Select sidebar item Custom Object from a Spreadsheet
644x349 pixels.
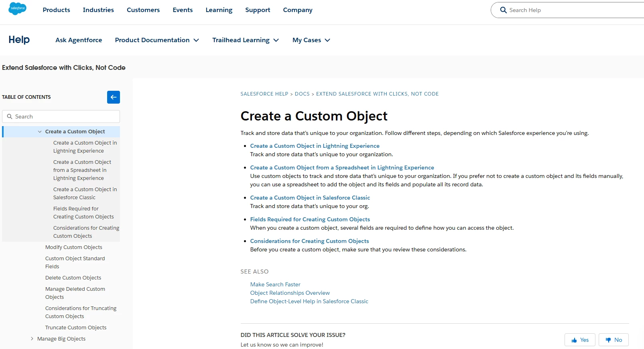point(82,170)
